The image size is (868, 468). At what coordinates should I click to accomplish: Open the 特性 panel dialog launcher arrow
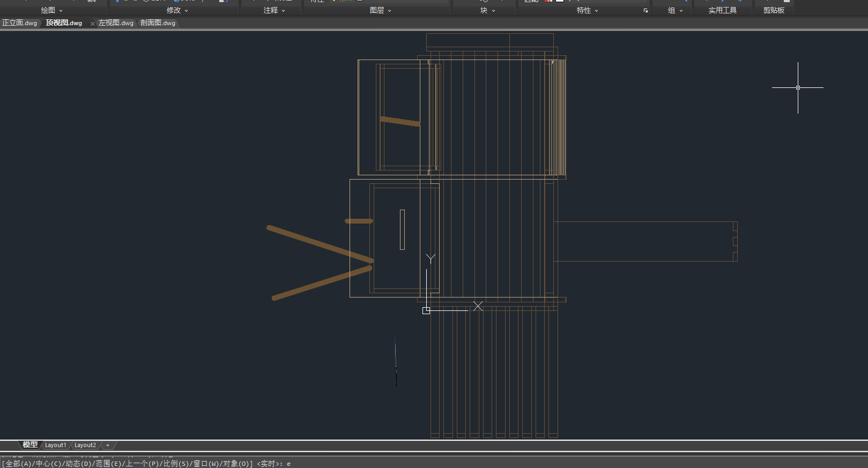point(646,11)
